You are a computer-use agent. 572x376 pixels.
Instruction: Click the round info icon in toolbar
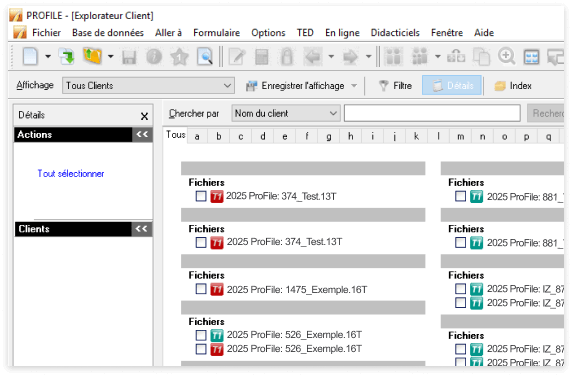coord(154,57)
